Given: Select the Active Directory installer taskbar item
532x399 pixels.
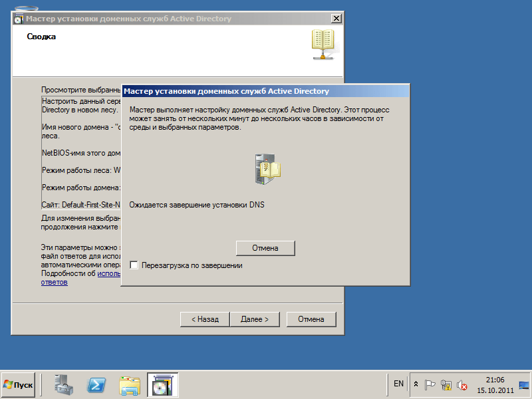Looking at the screenshot, I should pos(162,385).
